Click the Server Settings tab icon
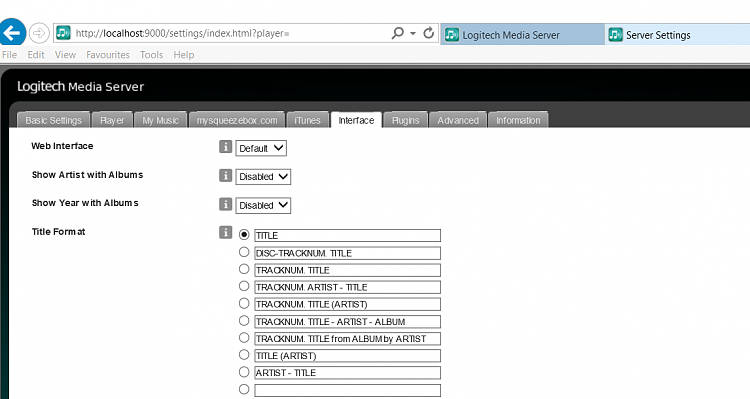 (615, 35)
